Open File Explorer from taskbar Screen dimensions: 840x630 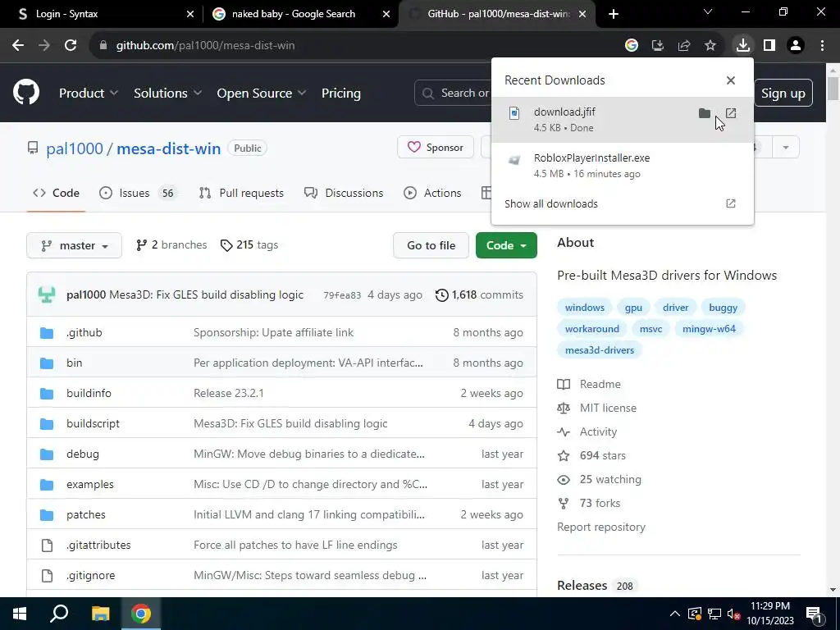point(100,614)
